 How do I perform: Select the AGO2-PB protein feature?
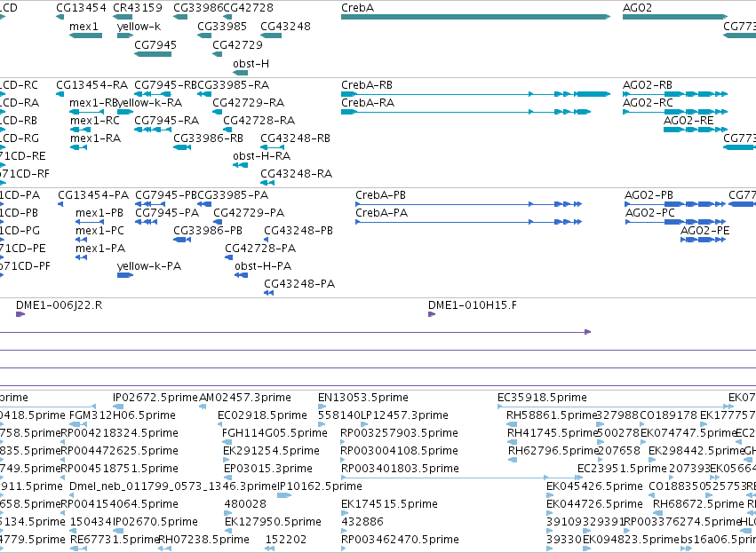[675, 204]
